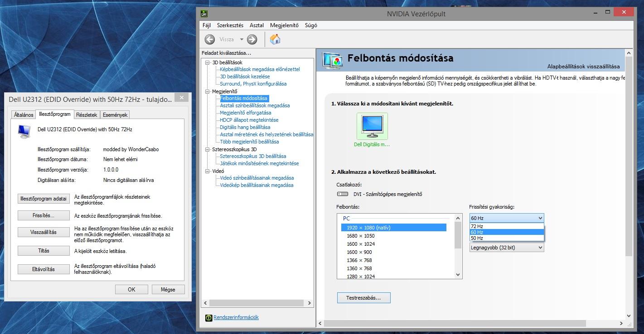Select Felbontás módosítása in task tree

(244, 98)
